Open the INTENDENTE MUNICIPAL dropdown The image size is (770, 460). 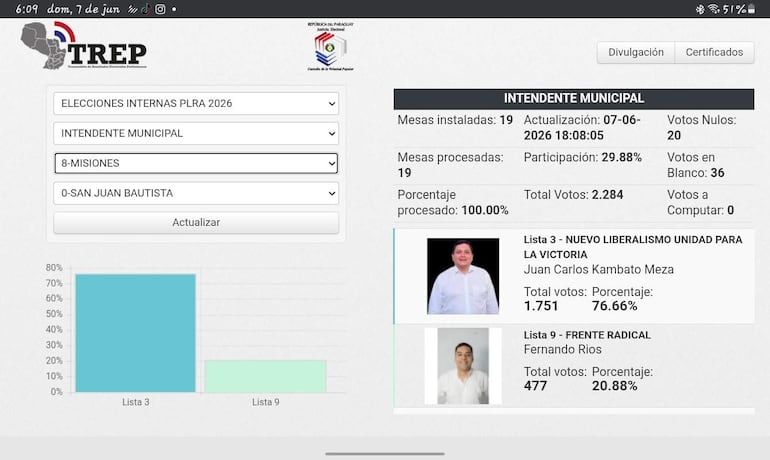[196, 134]
